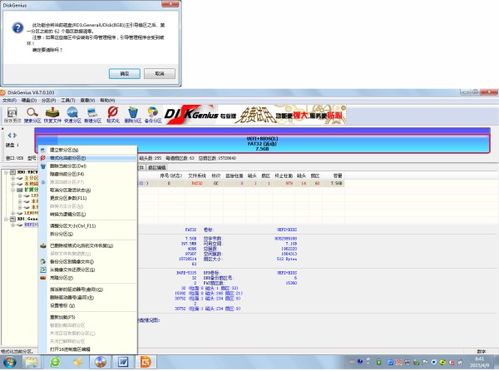499x371 pixels.
Task: Go to previous disk with left arrow
Action: (x=10, y=135)
